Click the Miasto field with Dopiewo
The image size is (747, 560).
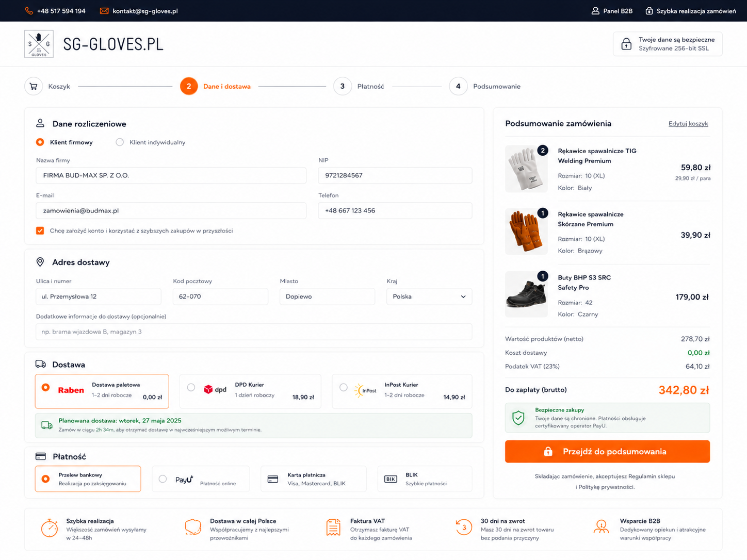click(327, 297)
